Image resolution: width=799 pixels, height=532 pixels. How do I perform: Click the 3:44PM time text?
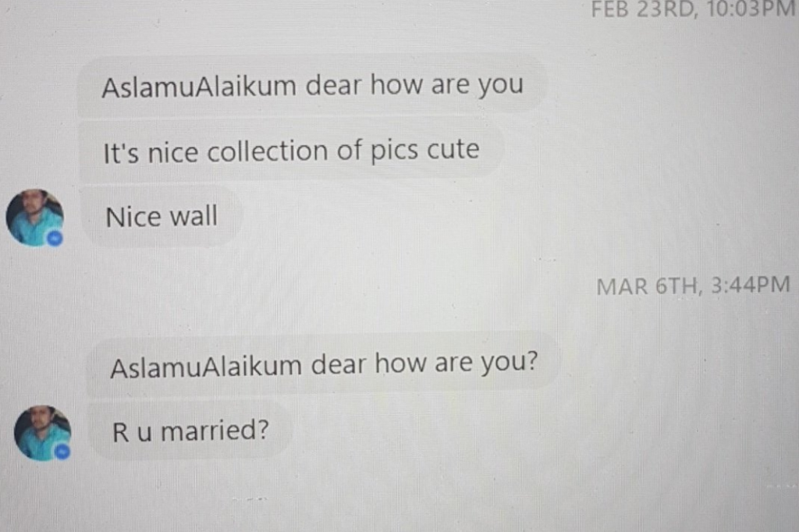tap(750, 285)
